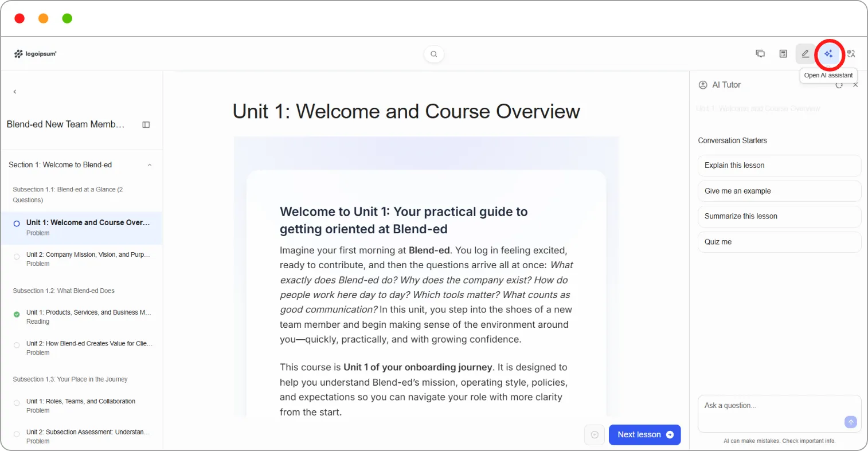
Task: Click the blue status circle for Welcome unit
Action: tap(17, 223)
